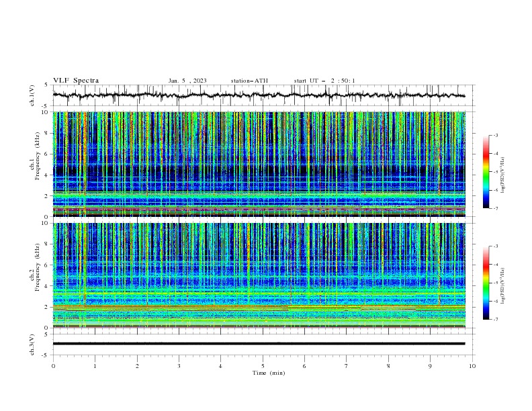Image resolution: width=532 pixels, height=411 pixels.
Task: Select the "start UT = 2 :50: 1" text
Action: [x=324, y=81]
